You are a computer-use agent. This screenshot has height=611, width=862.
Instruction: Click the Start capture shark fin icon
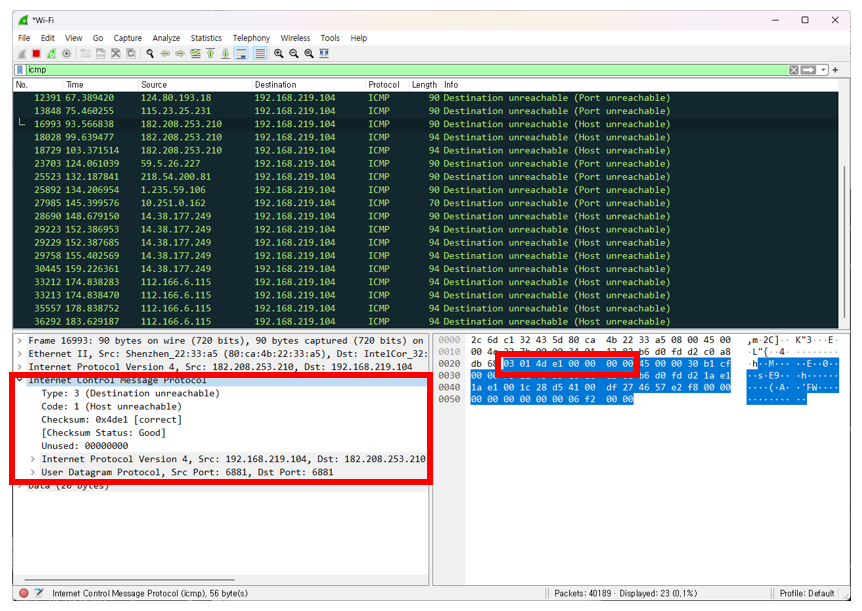tap(22, 53)
